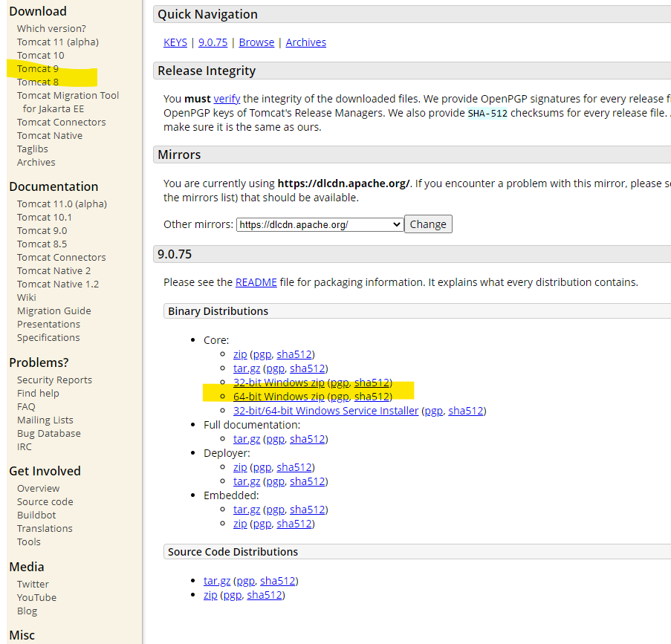Open Tomcat 8.5 documentation
This screenshot has width=671, height=644.
pos(42,244)
